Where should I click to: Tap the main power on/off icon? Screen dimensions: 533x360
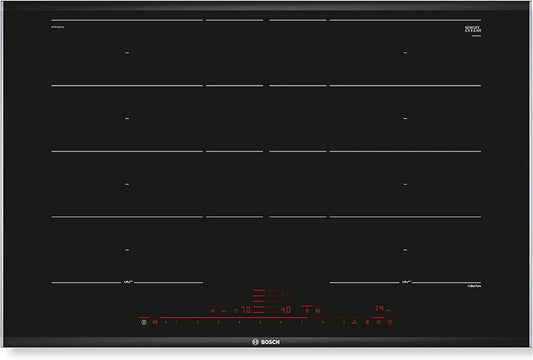[144, 322]
